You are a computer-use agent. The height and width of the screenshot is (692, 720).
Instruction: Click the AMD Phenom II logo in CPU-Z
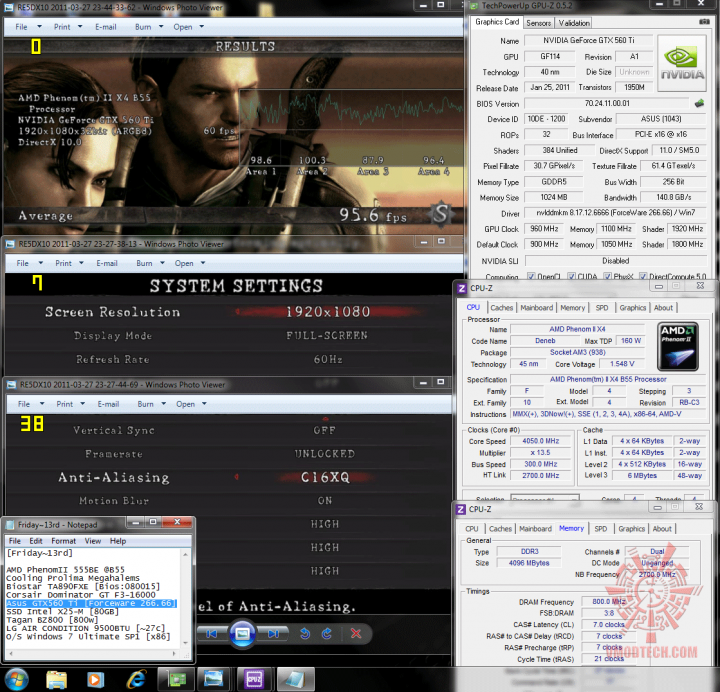click(x=678, y=346)
